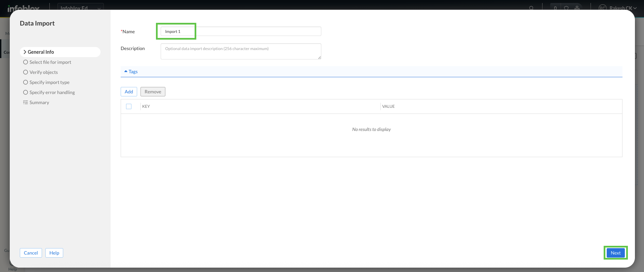
Task: Click the search magnifier icon in top bar
Action: coord(531,8)
